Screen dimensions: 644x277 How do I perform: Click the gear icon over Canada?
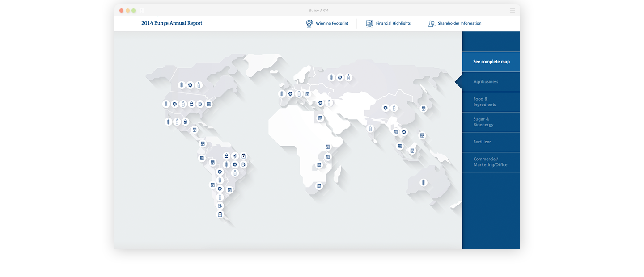pyautogui.click(x=190, y=85)
